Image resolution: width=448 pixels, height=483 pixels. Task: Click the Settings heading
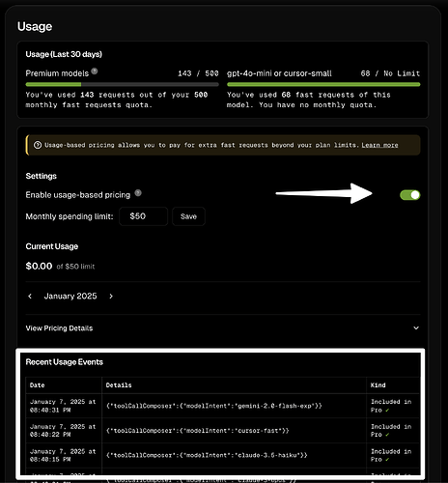click(x=42, y=176)
